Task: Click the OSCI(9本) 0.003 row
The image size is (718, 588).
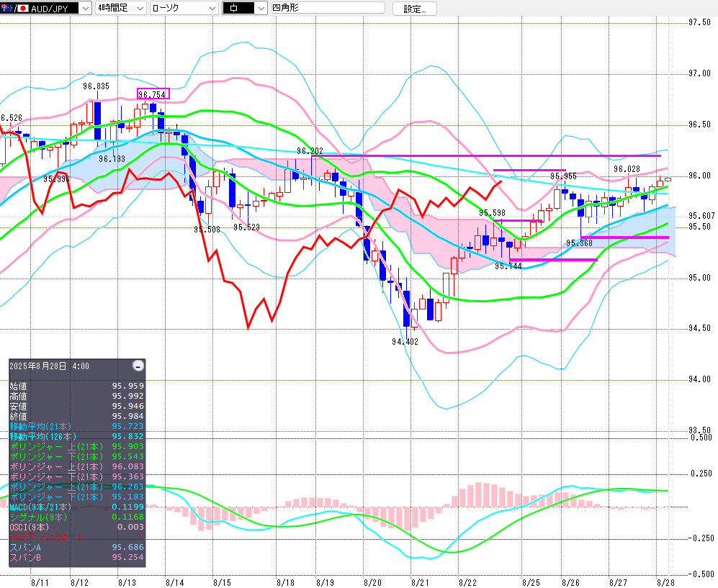Action: pos(77,527)
